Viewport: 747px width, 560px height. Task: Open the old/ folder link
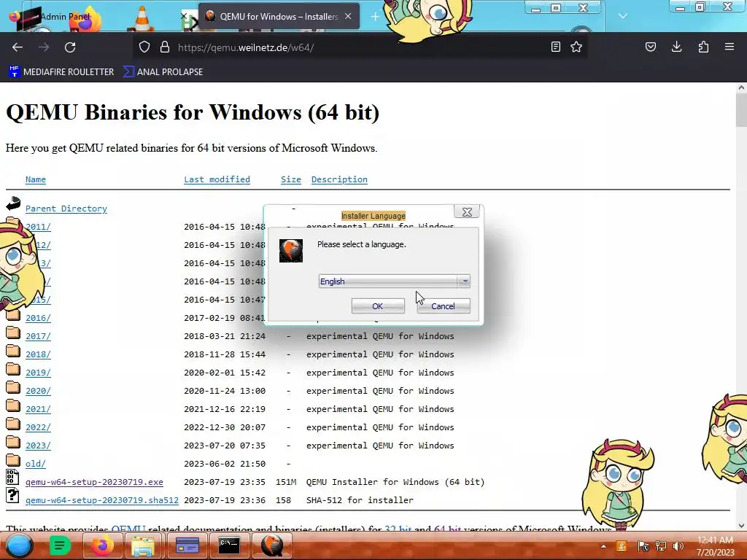[36, 464]
